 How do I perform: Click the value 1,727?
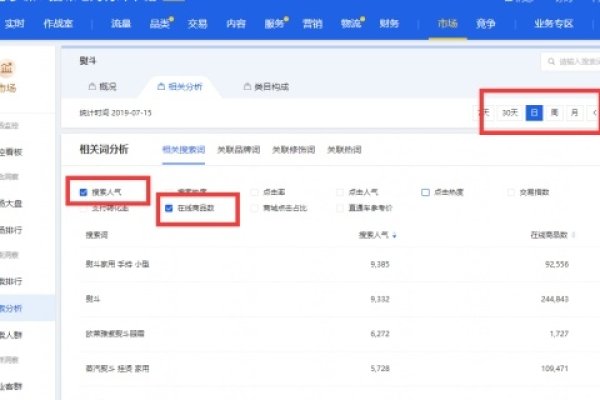click(x=559, y=334)
